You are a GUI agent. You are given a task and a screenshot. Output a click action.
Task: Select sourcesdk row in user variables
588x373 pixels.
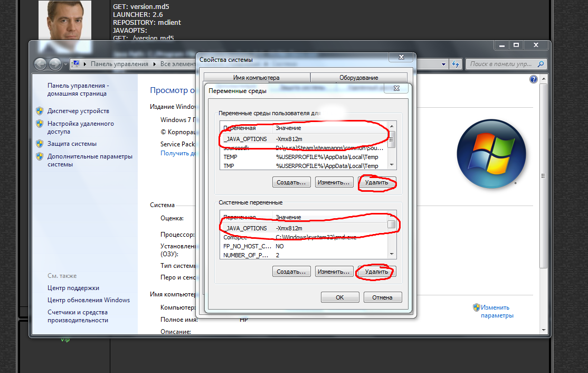pyautogui.click(x=304, y=148)
